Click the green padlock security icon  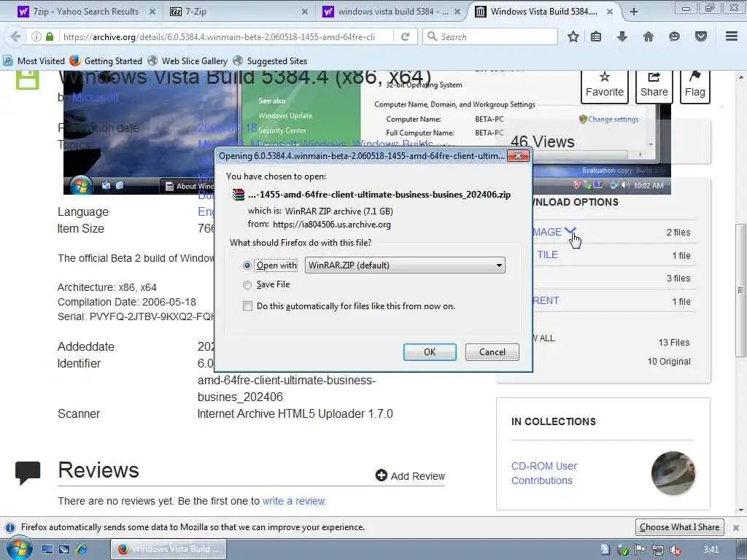(x=50, y=36)
